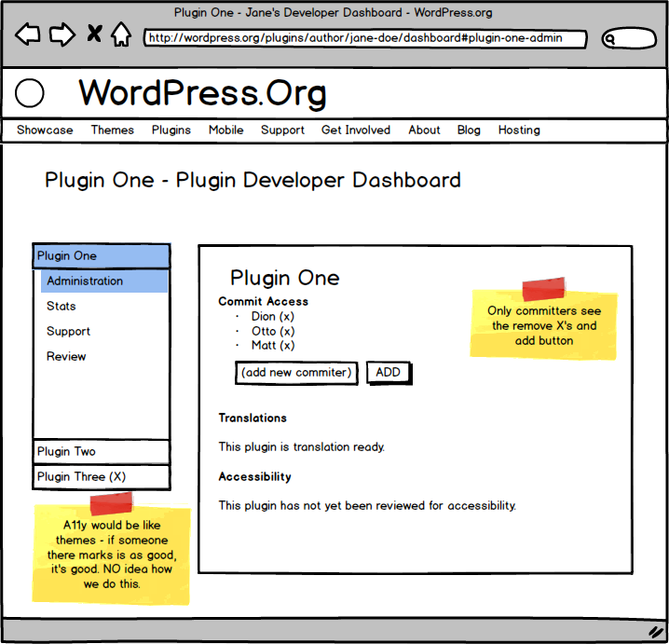Go to the browser home icon
The image size is (669, 644).
(121, 35)
